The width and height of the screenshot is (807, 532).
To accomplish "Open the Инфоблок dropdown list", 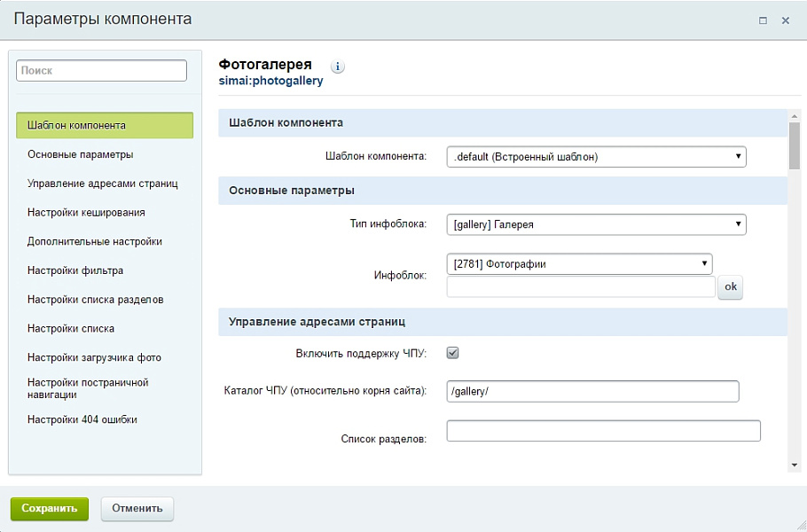I will click(x=579, y=263).
